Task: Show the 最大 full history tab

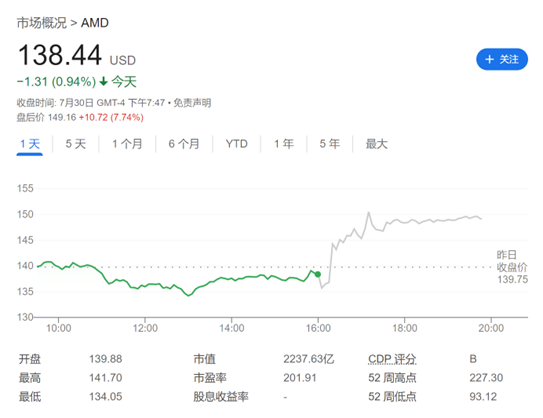Action: click(x=376, y=144)
